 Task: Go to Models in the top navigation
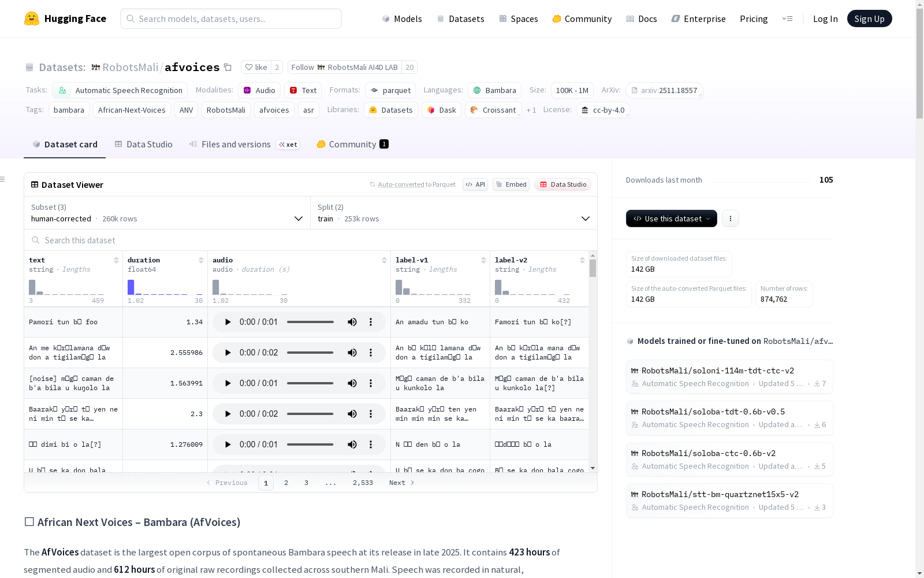click(402, 18)
